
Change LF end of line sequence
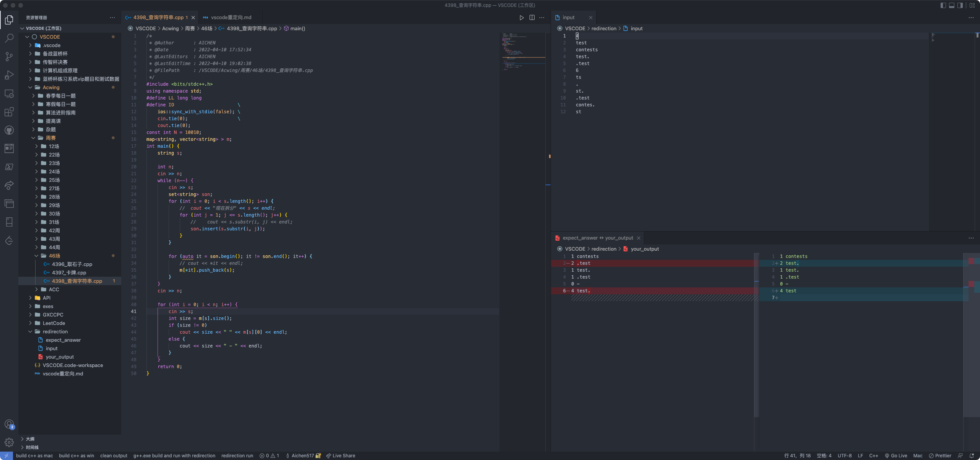click(860, 456)
